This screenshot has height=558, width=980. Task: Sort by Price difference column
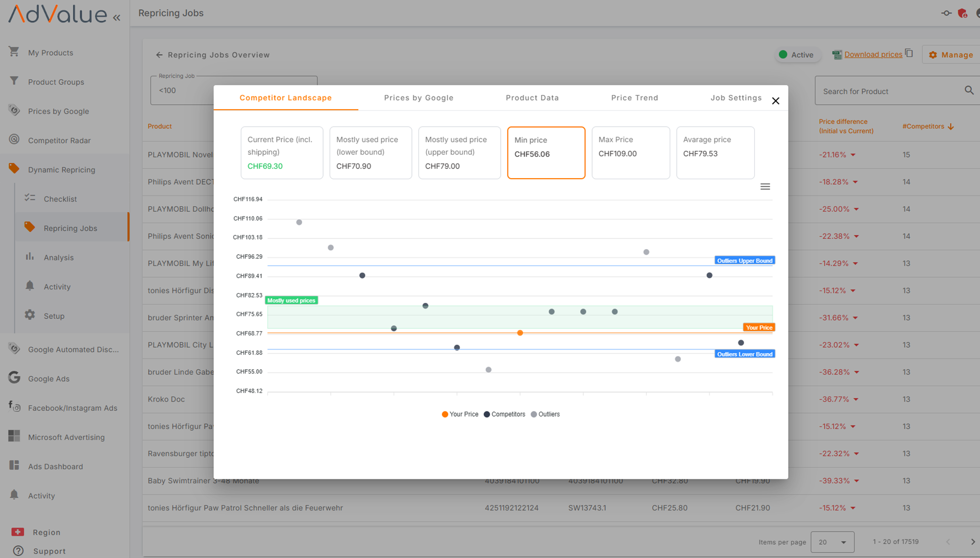click(846, 126)
